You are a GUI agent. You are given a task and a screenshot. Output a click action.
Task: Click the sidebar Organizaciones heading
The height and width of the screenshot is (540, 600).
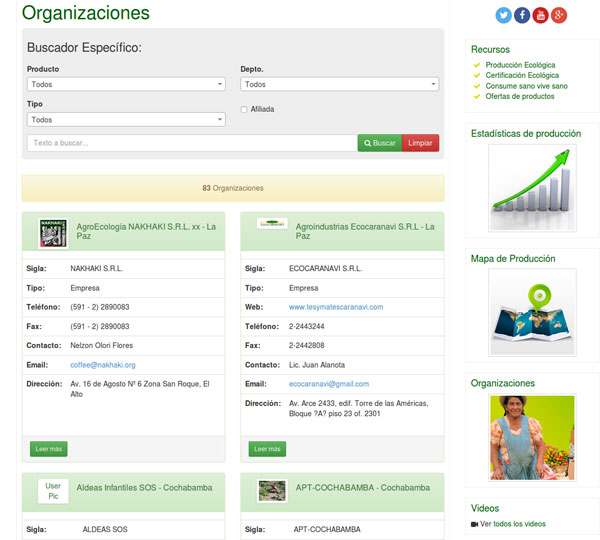coord(503,383)
